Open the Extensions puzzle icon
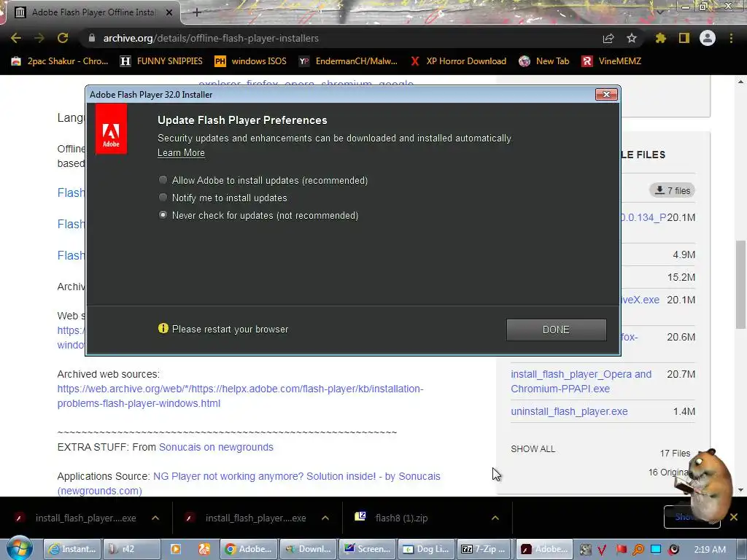The height and width of the screenshot is (560, 747). pyautogui.click(x=661, y=38)
